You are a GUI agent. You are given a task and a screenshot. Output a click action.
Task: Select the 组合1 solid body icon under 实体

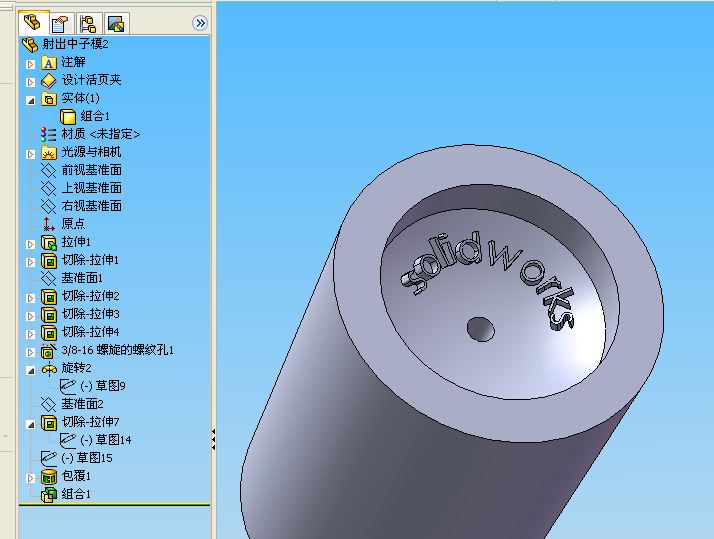tap(68, 117)
